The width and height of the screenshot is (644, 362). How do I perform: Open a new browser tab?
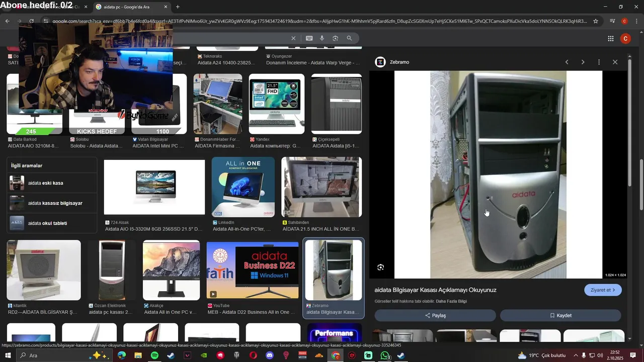pos(178,7)
